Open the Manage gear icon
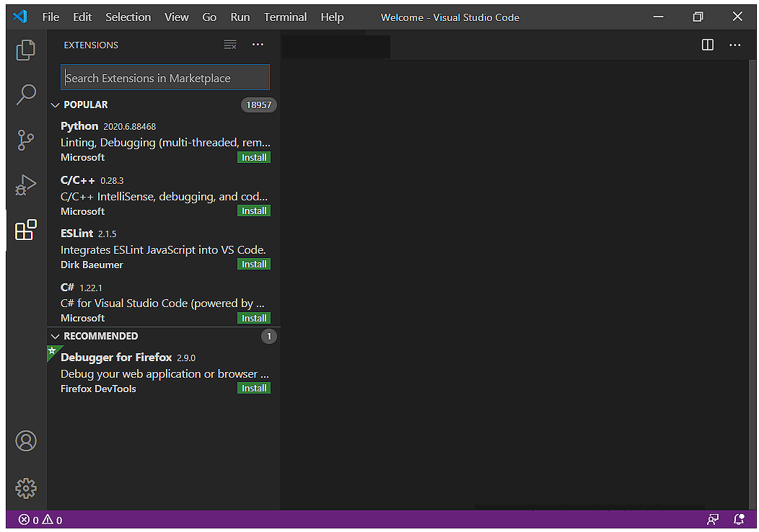Viewport: 759px width, 532px height. (26, 488)
